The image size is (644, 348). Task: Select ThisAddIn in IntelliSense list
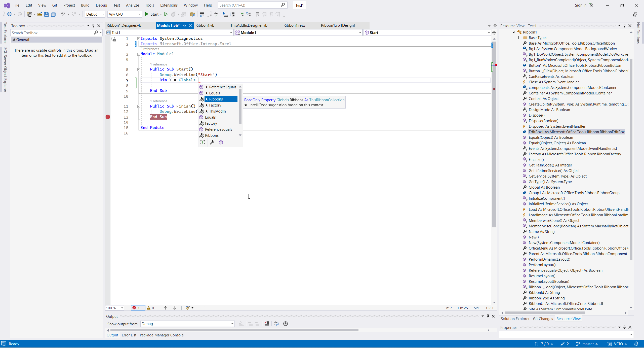(x=217, y=111)
